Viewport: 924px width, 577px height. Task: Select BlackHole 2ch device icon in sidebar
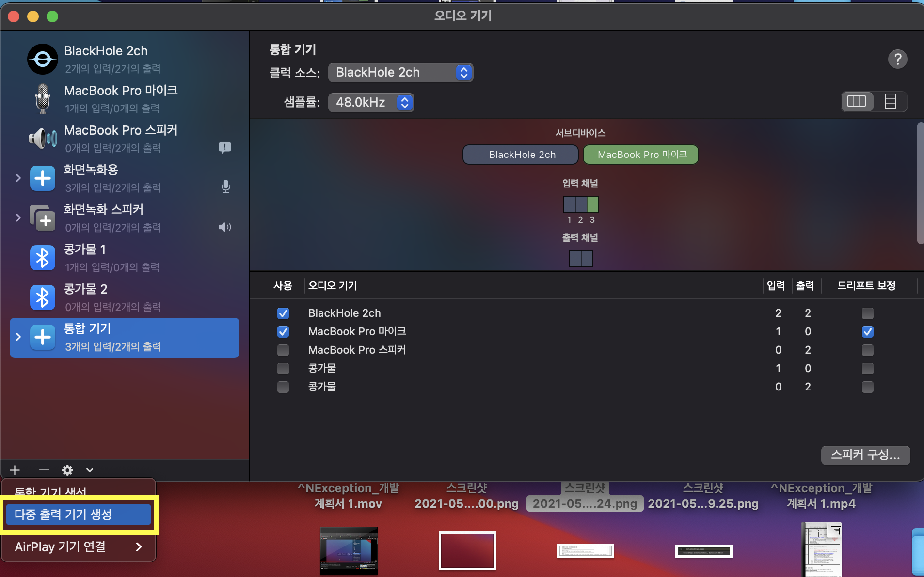[43, 59]
